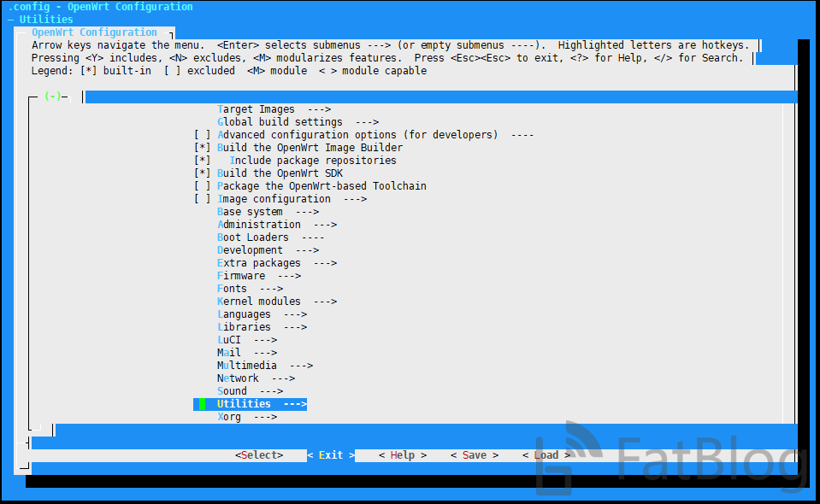
Task: Enable Package the OpenWrt-based Toolchain checkbox
Action: click(x=203, y=186)
